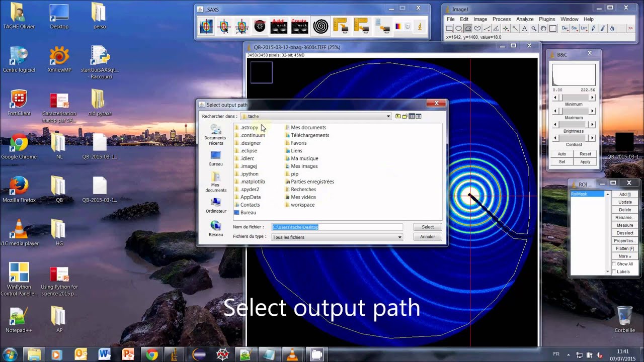Select the Oval selection tool in ImageJ

tap(459, 28)
